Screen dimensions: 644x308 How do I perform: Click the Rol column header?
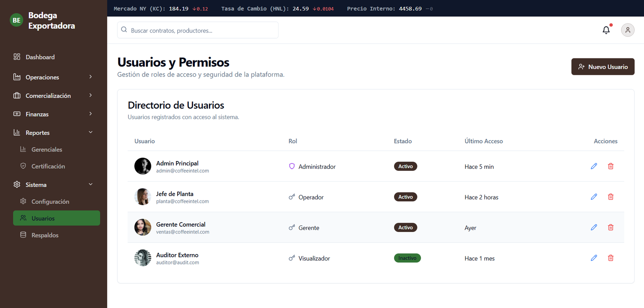point(293,141)
